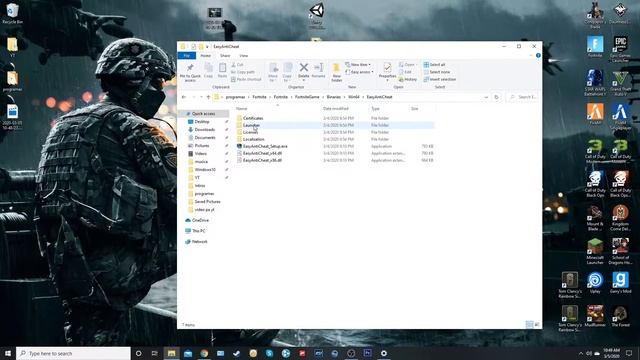
Task: Open the Easy access dropdown
Action: 359,72
